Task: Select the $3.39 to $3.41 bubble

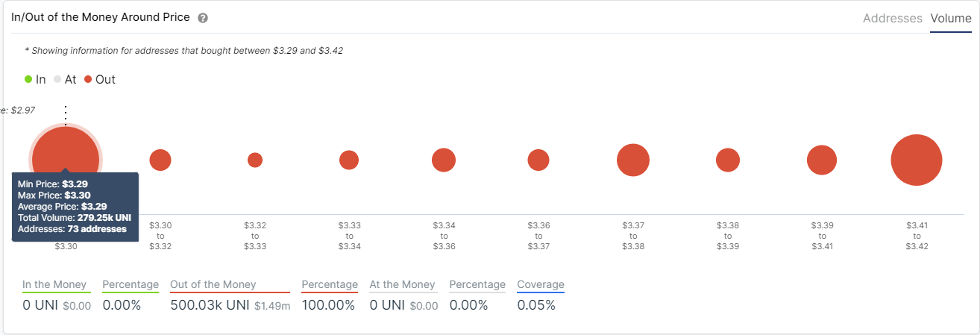Action: [822, 160]
